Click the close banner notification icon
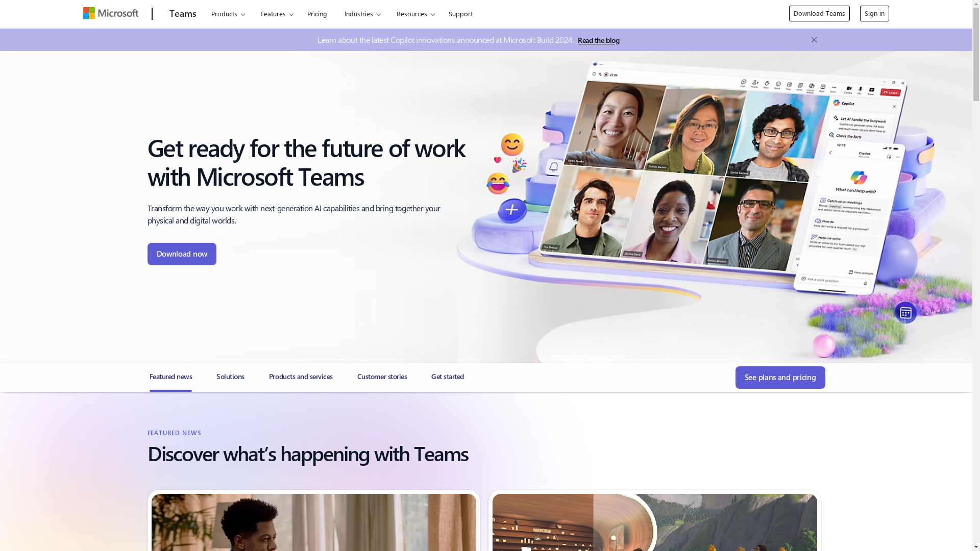Image resolution: width=980 pixels, height=551 pixels. point(815,40)
